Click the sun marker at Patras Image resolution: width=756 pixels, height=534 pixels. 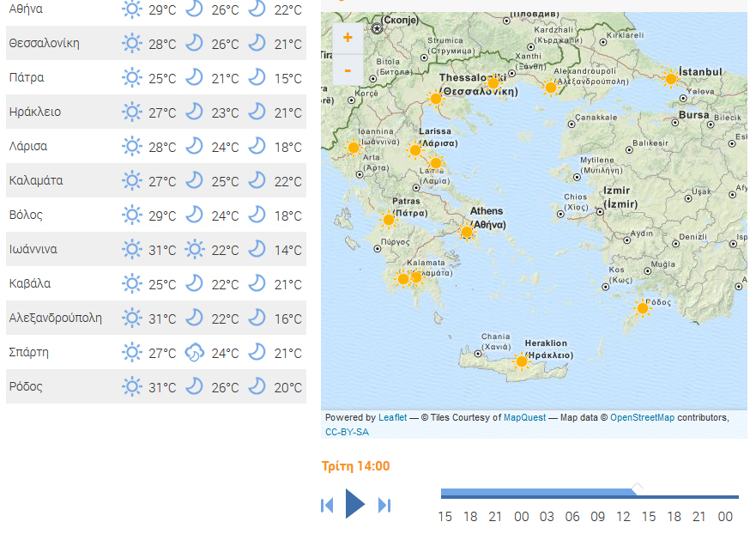389,220
